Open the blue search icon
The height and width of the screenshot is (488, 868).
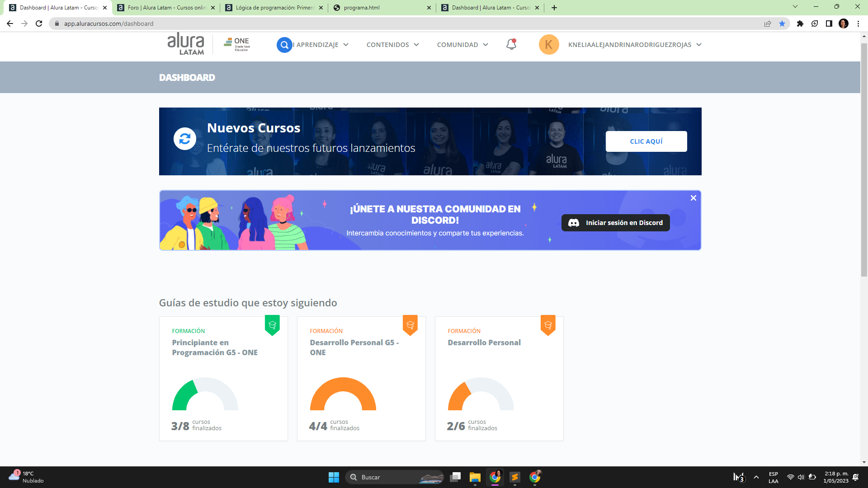pyautogui.click(x=284, y=45)
